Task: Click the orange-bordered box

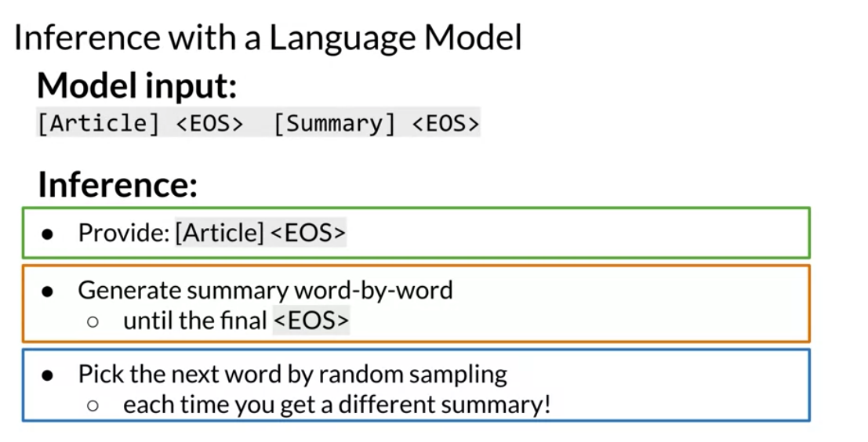Action: (x=416, y=304)
